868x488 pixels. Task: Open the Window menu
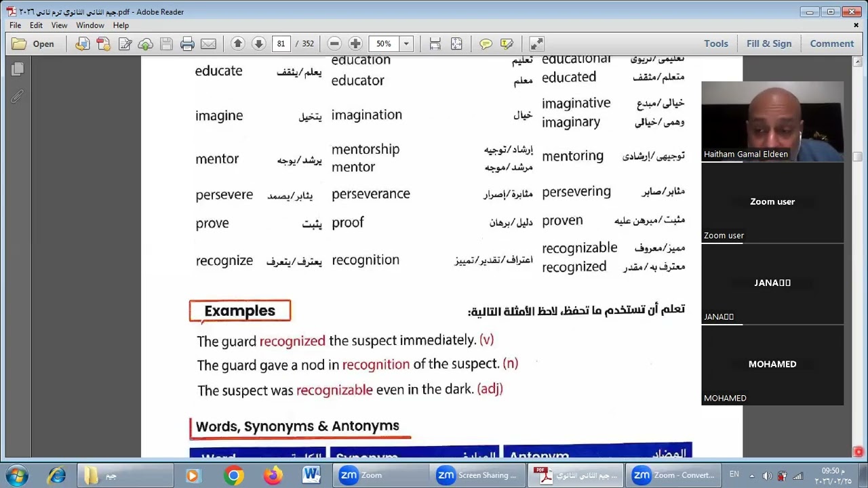90,25
